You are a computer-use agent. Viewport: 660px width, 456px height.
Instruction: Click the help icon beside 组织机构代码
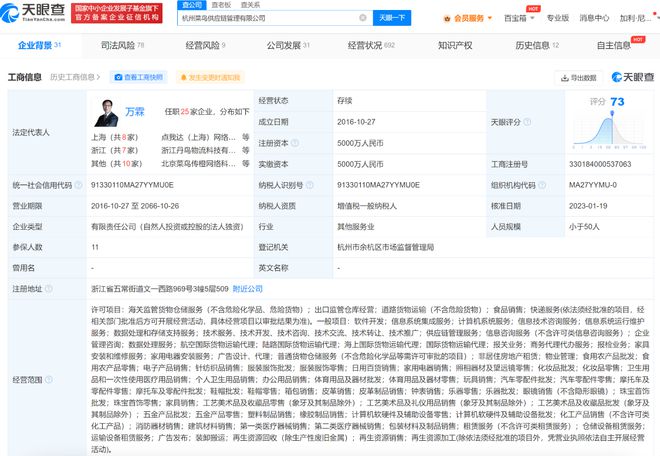(x=542, y=185)
